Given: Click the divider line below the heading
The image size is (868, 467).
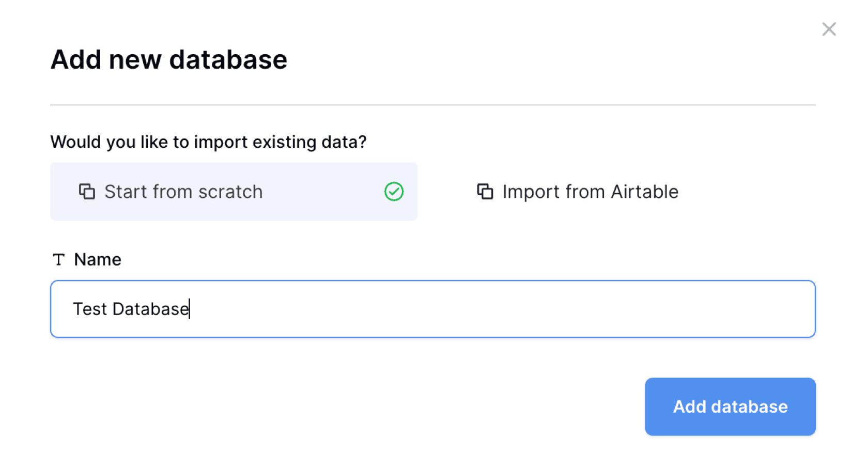Looking at the screenshot, I should 432,105.
